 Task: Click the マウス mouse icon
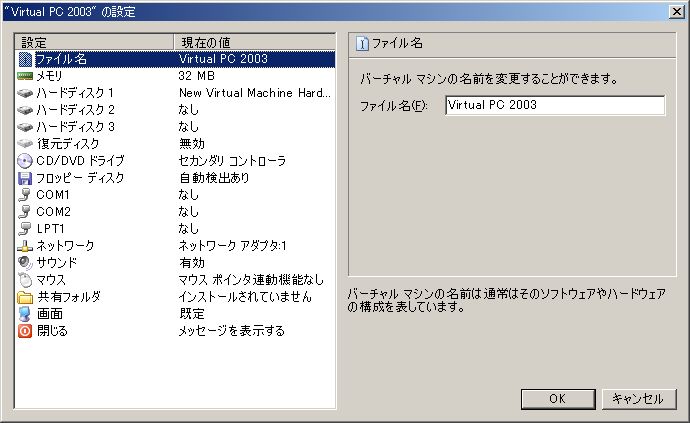click(26, 280)
